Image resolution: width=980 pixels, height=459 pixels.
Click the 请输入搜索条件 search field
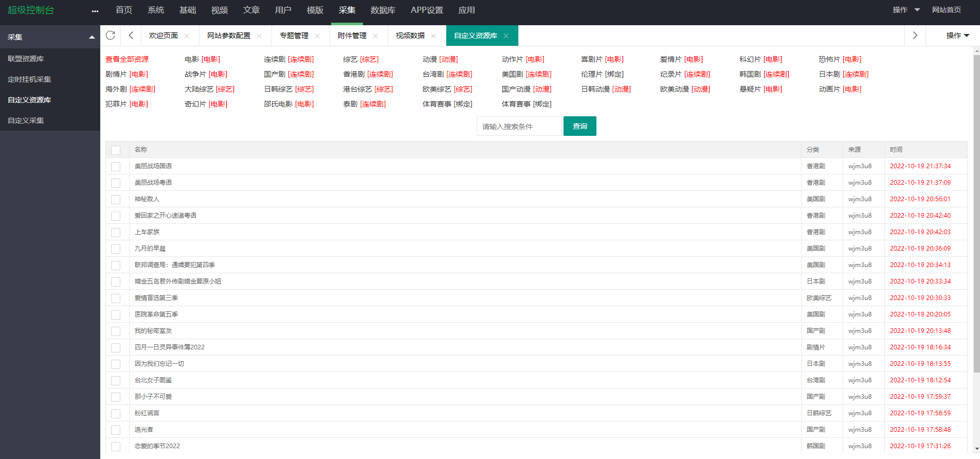click(x=519, y=126)
